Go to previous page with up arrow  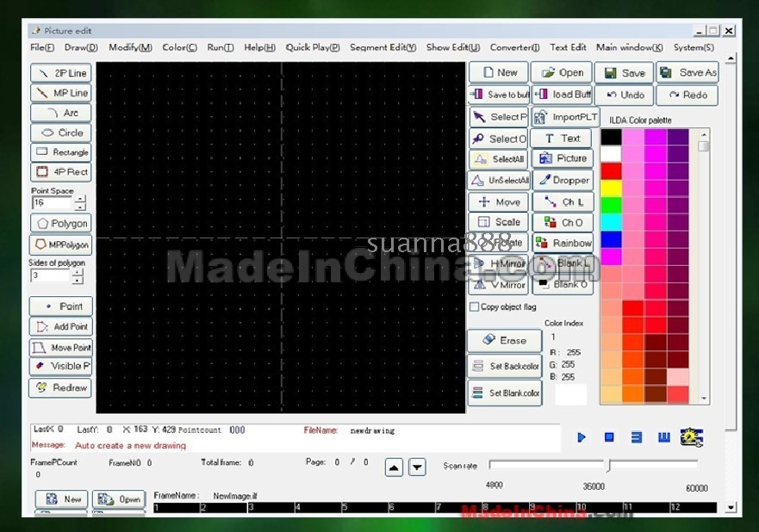click(x=394, y=467)
